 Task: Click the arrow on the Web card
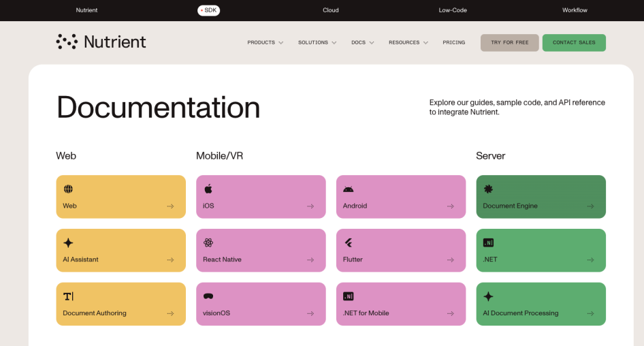(x=170, y=206)
